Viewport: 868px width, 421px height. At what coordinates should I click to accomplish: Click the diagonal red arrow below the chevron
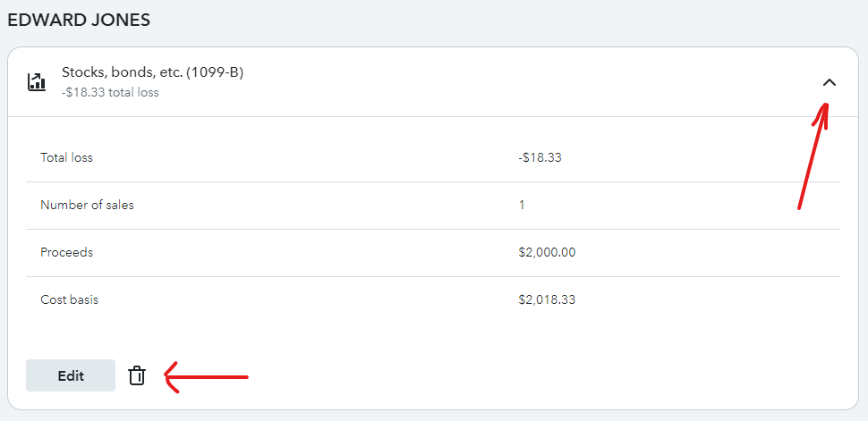(813, 161)
